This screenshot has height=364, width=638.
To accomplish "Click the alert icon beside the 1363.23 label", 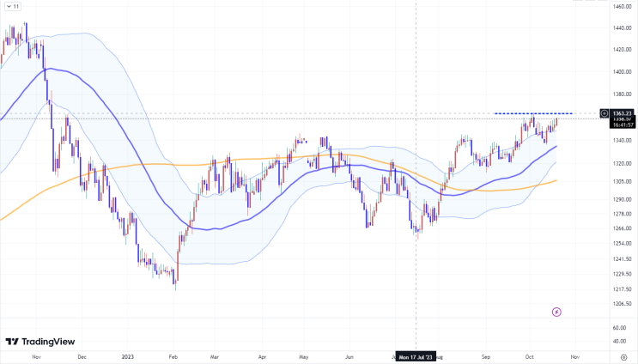I will 605,113.
